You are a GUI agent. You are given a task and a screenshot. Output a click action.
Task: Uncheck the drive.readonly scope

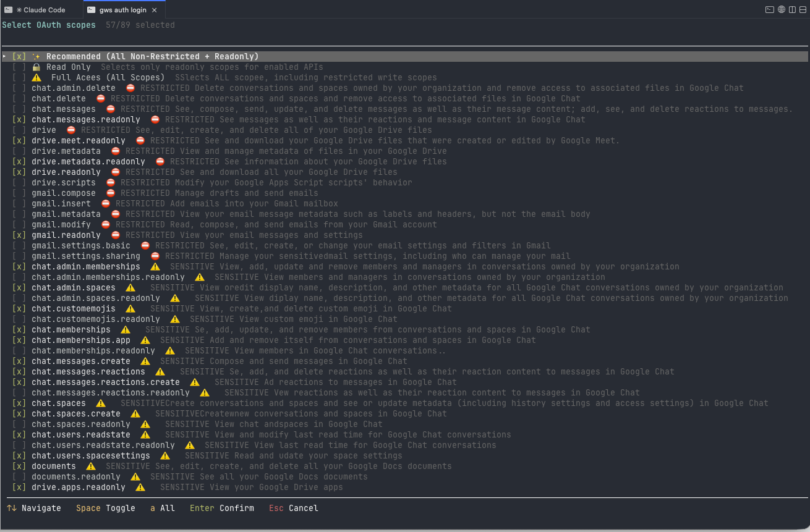(19, 172)
